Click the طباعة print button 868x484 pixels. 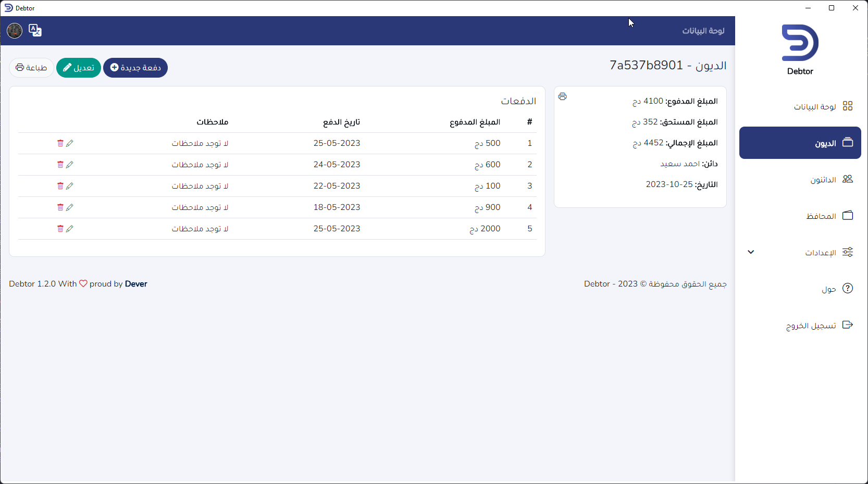coord(31,68)
